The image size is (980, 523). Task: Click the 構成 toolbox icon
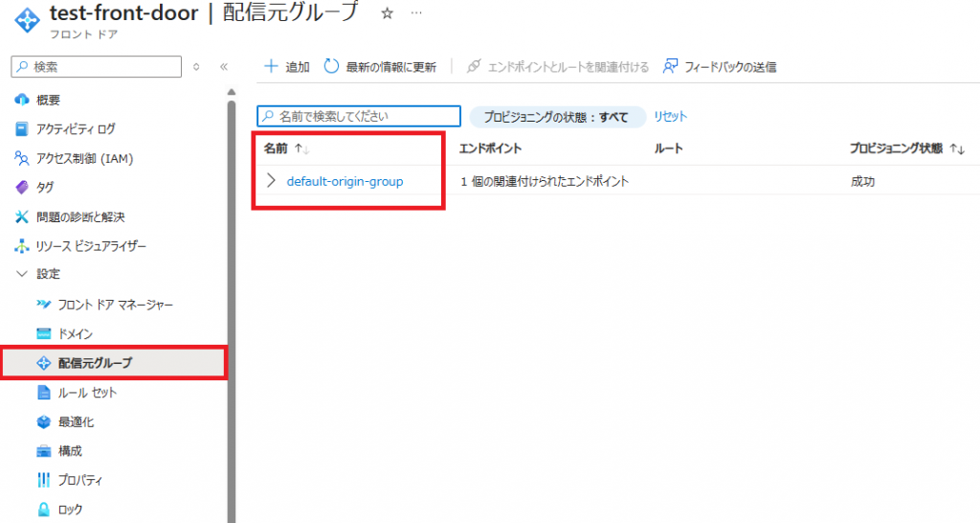(x=44, y=451)
